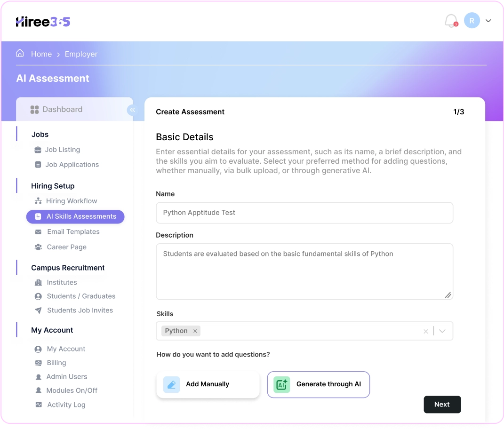This screenshot has height=430, width=504.
Task: Click the Career Page people icon
Action: click(x=38, y=247)
